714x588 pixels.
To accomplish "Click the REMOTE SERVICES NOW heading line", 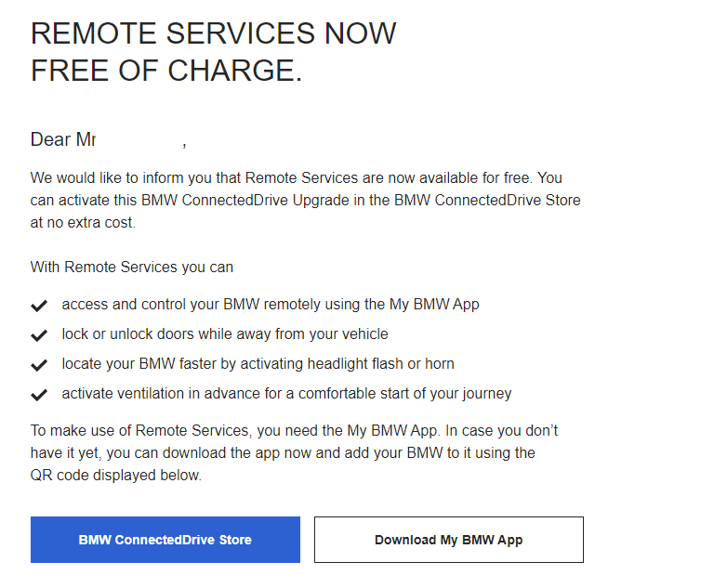I will [x=214, y=33].
